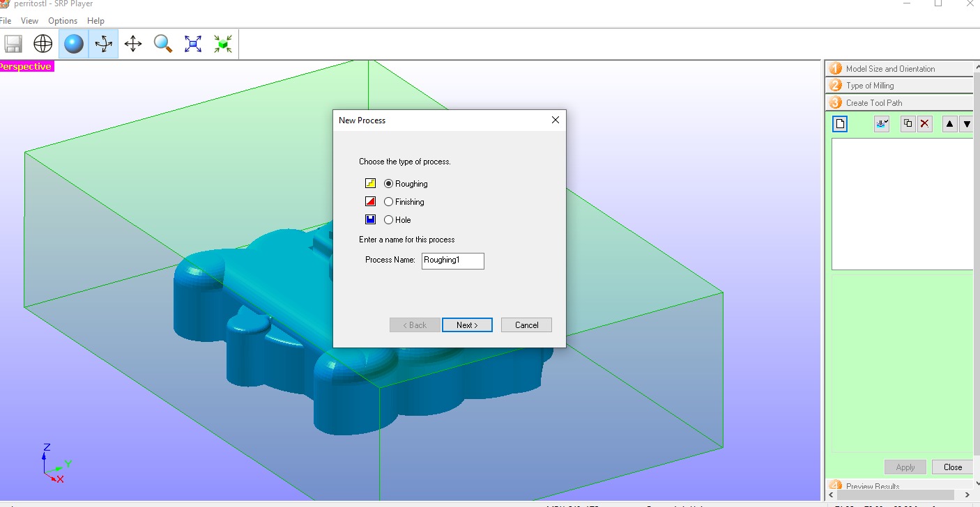The image size is (980, 507).
Task: Click the Save disk icon in toolbar
Action: pos(13,44)
